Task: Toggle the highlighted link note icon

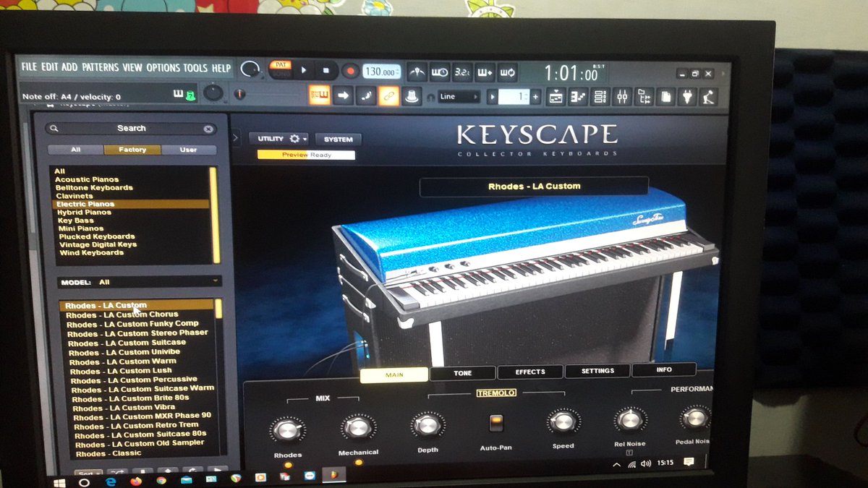Action: (389, 95)
